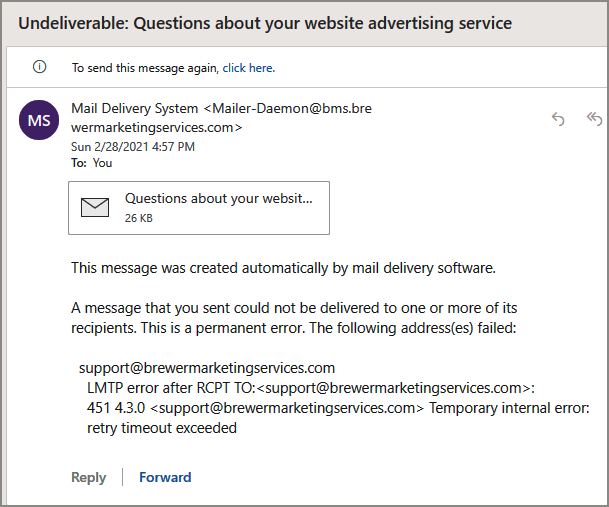Screen dimensions: 609x507
Task: Click the Reply All double-arrow icon
Action: [x=595, y=119]
